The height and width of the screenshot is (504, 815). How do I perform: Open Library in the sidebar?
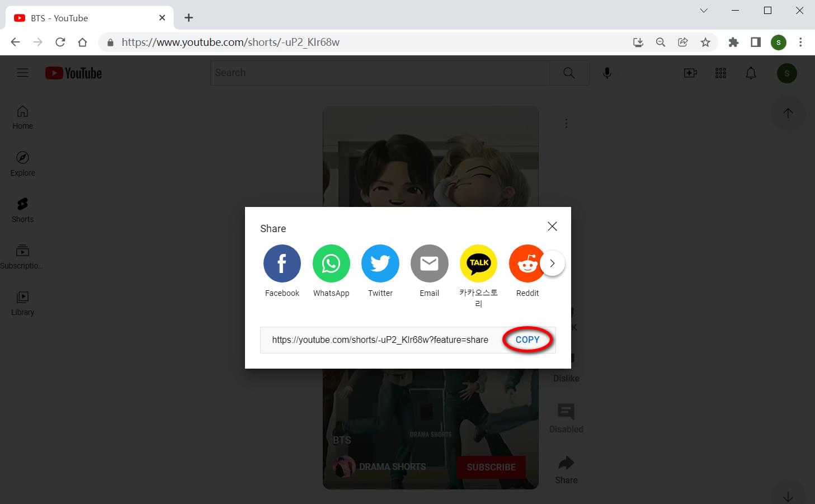22,303
